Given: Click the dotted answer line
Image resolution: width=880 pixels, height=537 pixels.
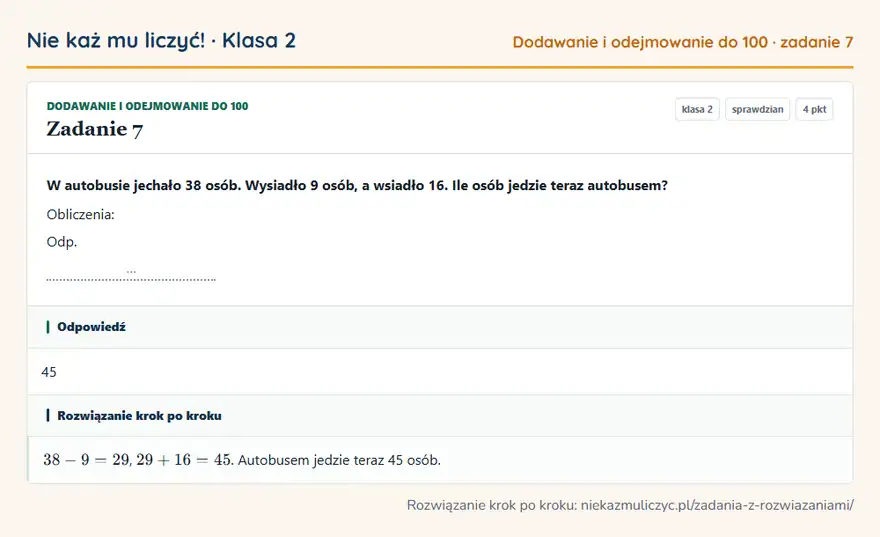Looking at the screenshot, I should tap(131, 278).
